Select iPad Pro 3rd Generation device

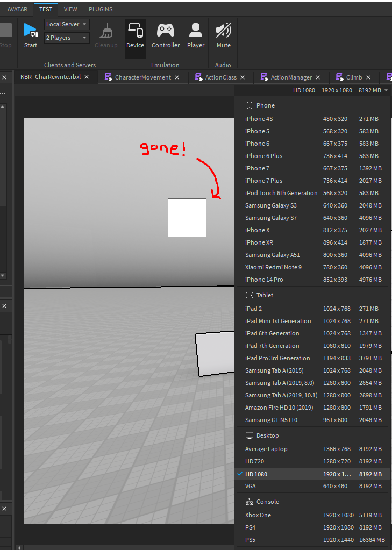coord(313,358)
